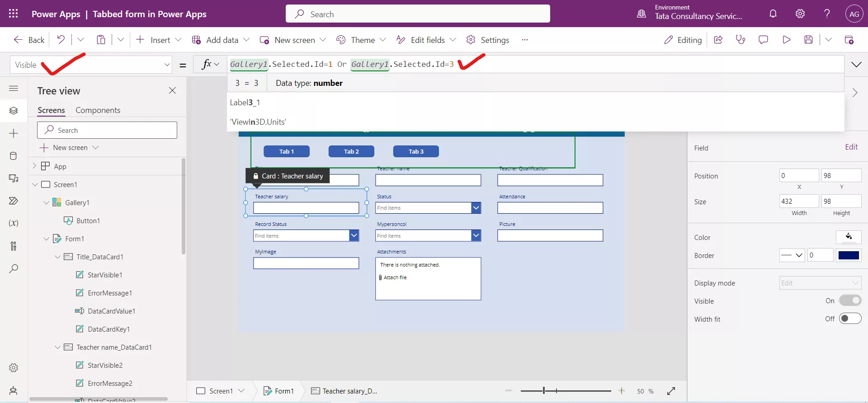
Task: Open the Add data menu
Action: 221,40
